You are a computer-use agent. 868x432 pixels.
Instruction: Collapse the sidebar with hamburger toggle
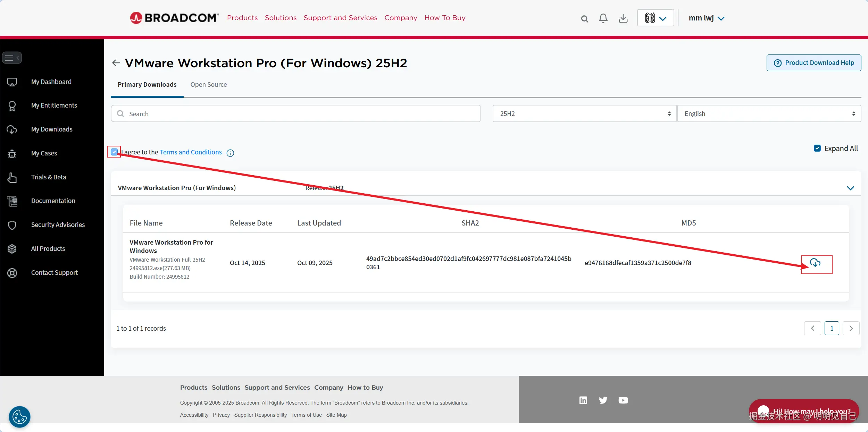click(12, 58)
